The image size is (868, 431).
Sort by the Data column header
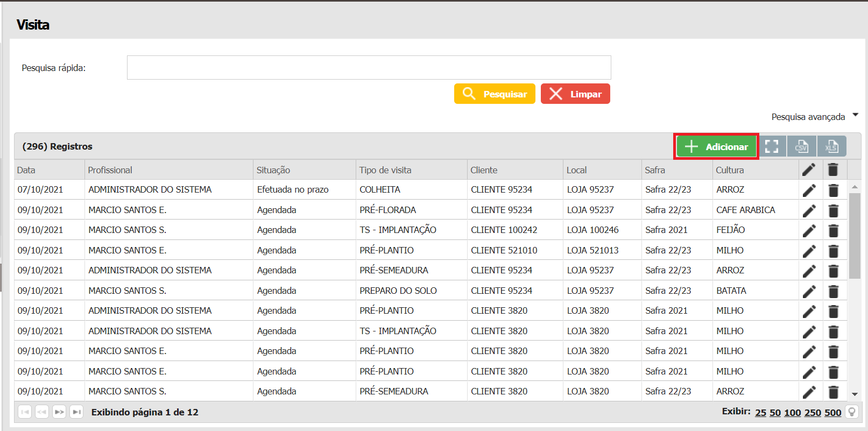pyautogui.click(x=50, y=170)
